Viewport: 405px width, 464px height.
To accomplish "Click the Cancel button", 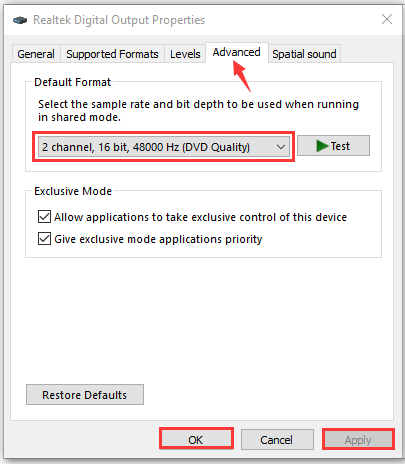I will coord(277,440).
